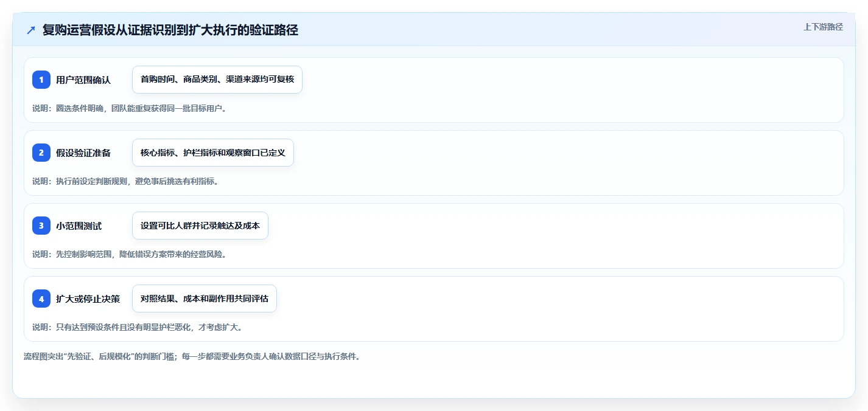Image resolution: width=868 pixels, height=411 pixels.
Task: Click the 首购时间、商品类别、渠道来源均可复核 chip
Action: (217, 80)
